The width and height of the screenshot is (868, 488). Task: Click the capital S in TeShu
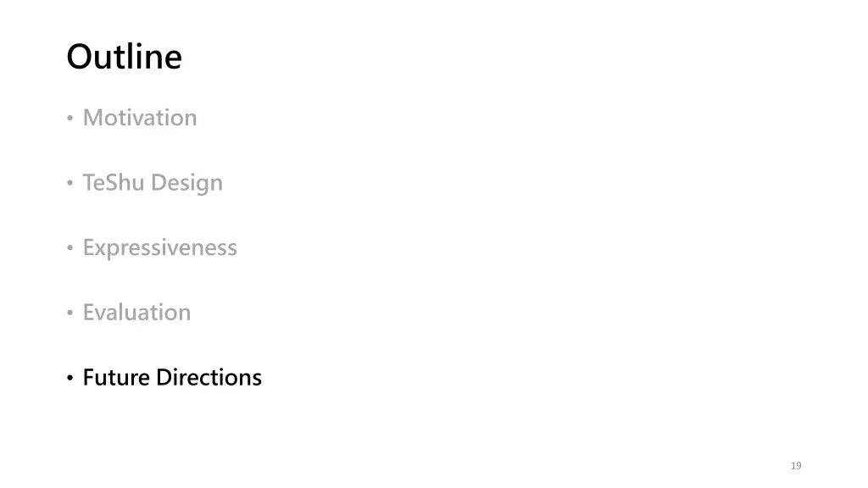111,183
